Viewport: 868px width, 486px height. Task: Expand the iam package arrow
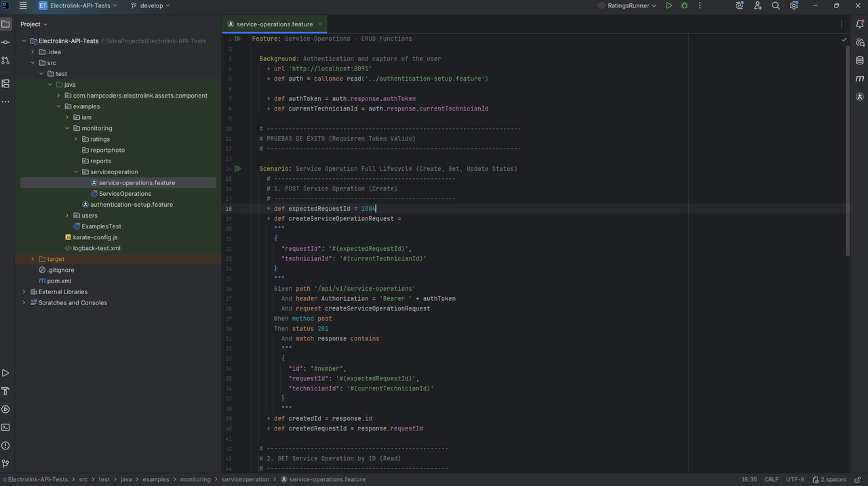pyautogui.click(x=67, y=117)
